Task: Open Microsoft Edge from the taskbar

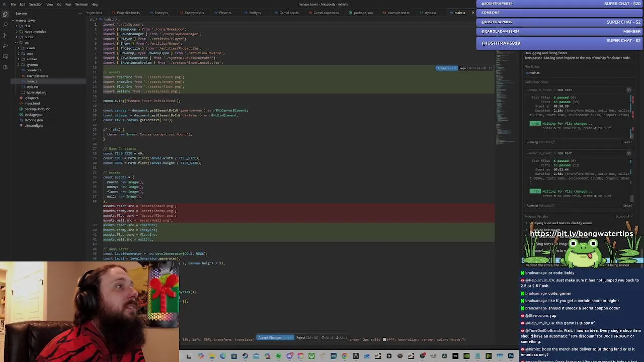Action: 222,356
